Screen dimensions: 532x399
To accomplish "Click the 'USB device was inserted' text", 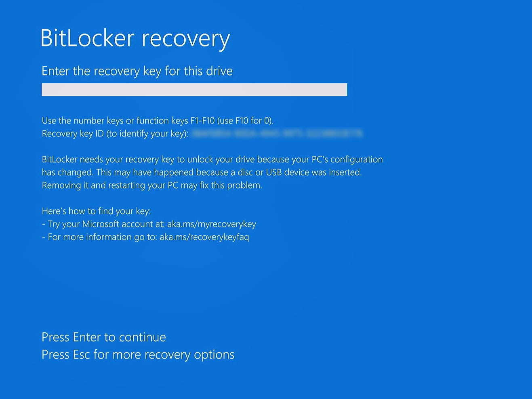I will pos(313,172).
